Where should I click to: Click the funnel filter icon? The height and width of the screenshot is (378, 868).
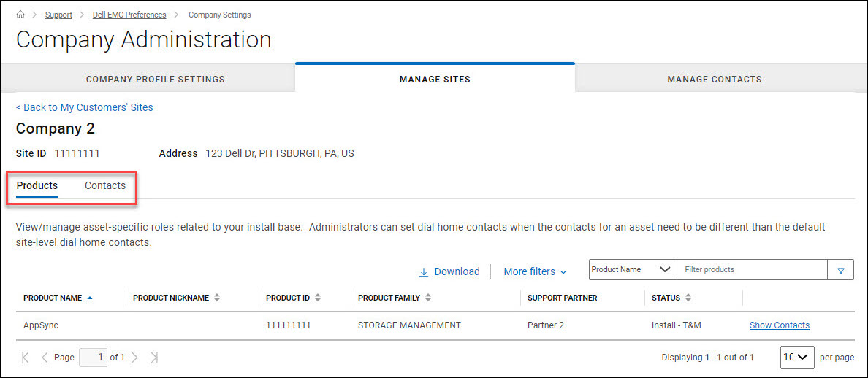point(840,271)
